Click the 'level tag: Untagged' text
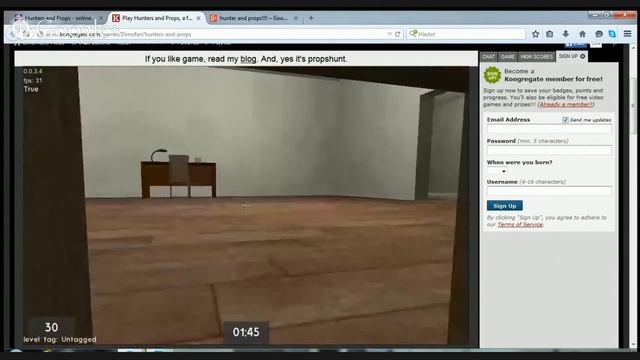 (60, 340)
